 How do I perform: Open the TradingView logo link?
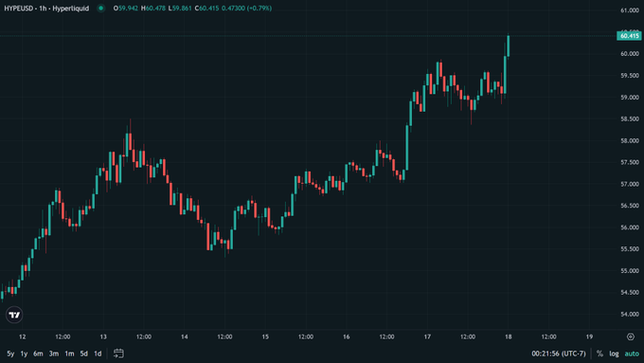pyautogui.click(x=14, y=315)
